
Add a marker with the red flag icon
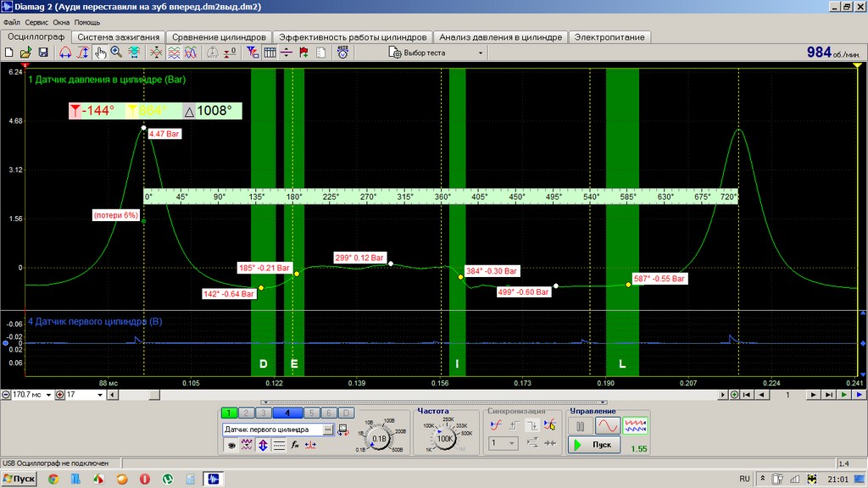pos(303,53)
